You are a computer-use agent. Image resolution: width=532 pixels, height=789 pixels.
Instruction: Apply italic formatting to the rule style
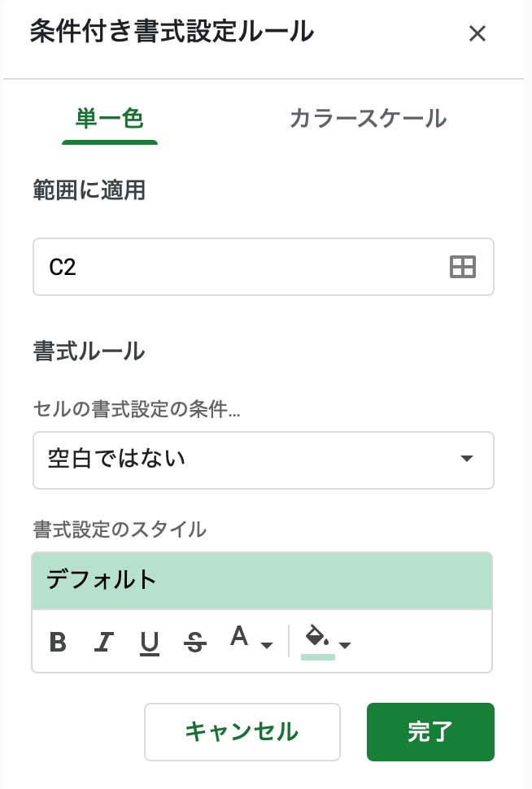[103, 643]
